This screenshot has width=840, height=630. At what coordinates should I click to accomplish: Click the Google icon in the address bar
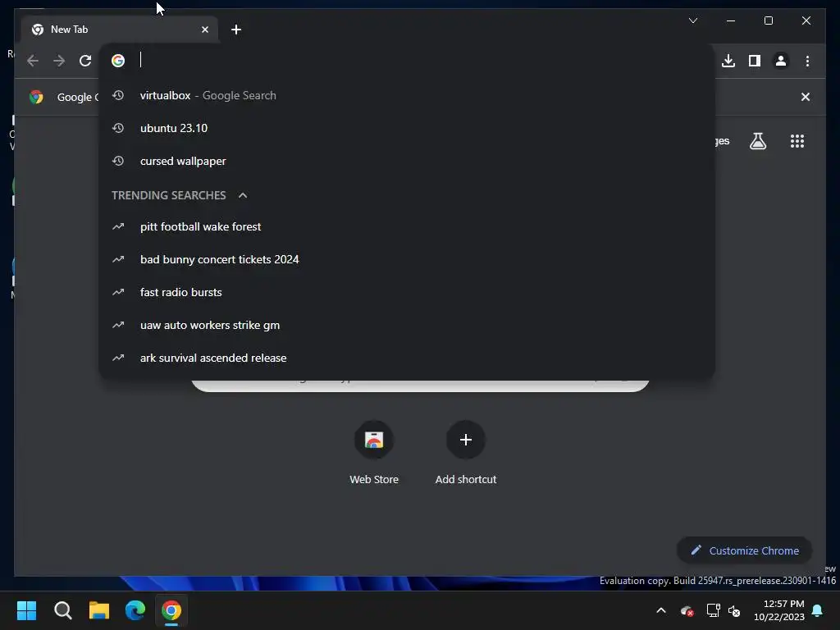(118, 61)
